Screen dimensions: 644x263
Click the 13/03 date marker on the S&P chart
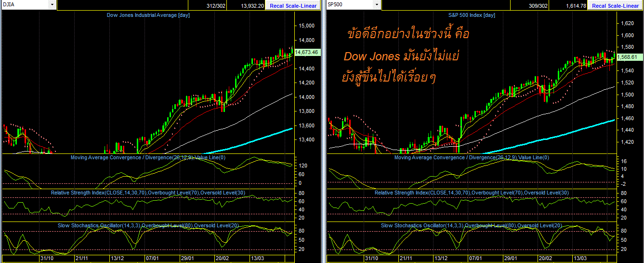(579, 258)
